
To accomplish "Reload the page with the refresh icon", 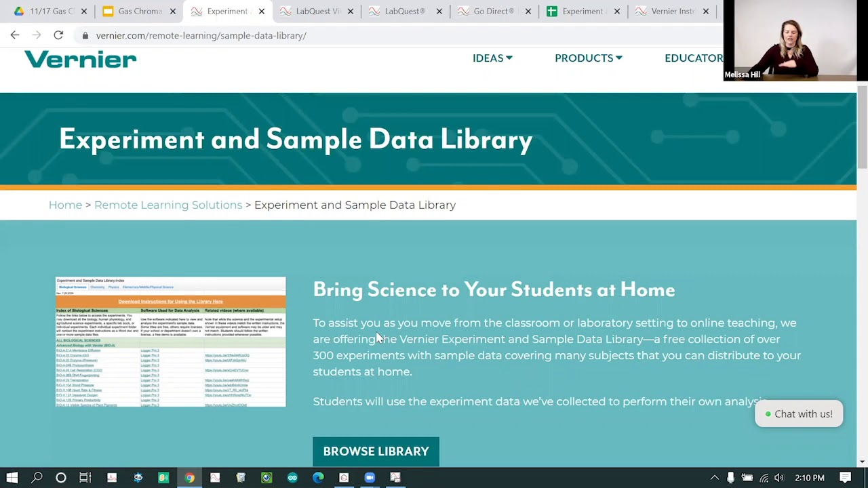I will [58, 35].
